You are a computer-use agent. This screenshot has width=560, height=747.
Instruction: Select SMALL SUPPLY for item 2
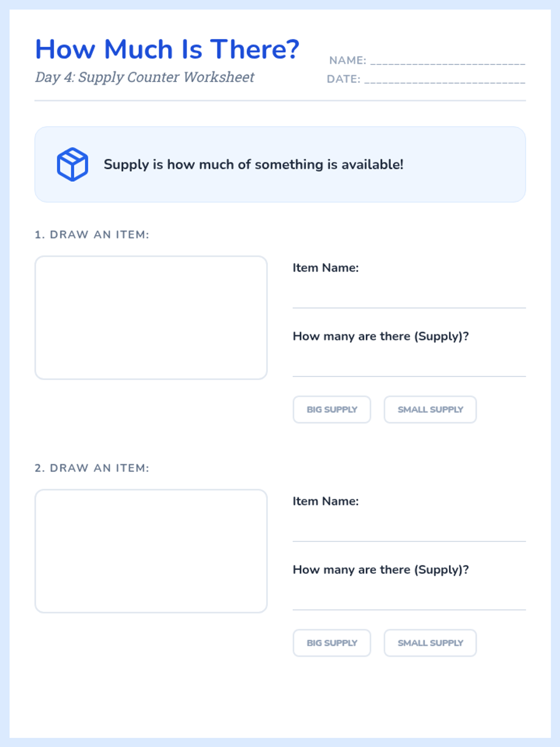click(x=430, y=643)
